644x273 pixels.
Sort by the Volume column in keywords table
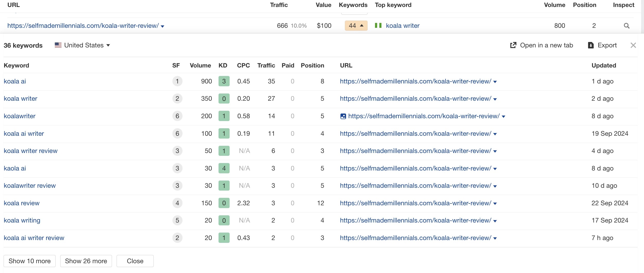click(200, 65)
